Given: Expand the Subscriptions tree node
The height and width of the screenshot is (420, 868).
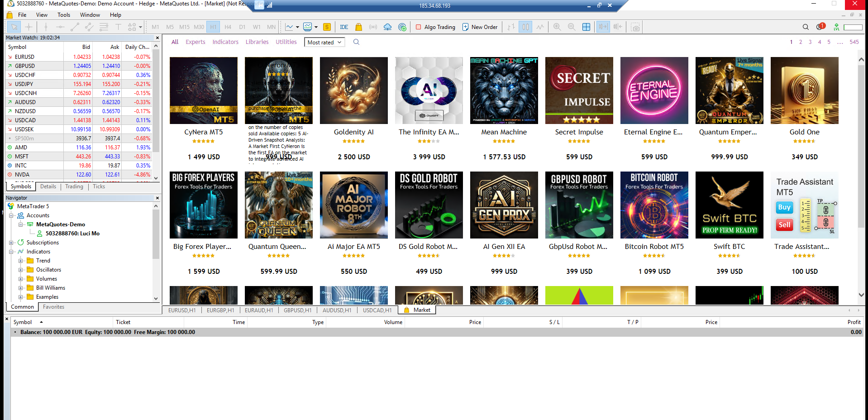Looking at the screenshot, I should 12,243.
